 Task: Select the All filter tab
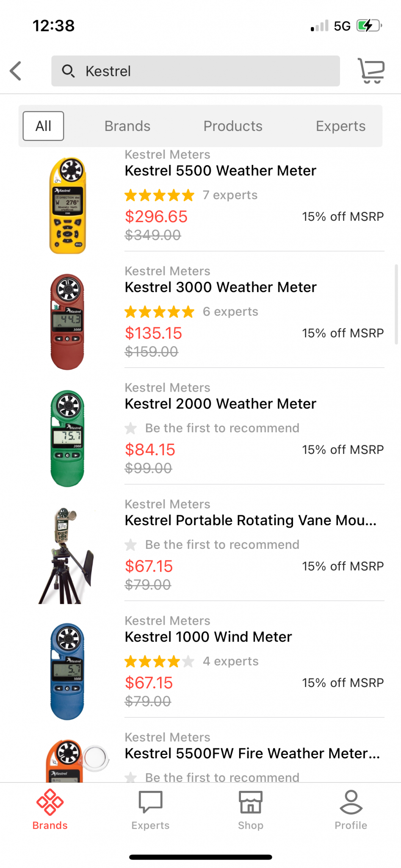coord(43,126)
